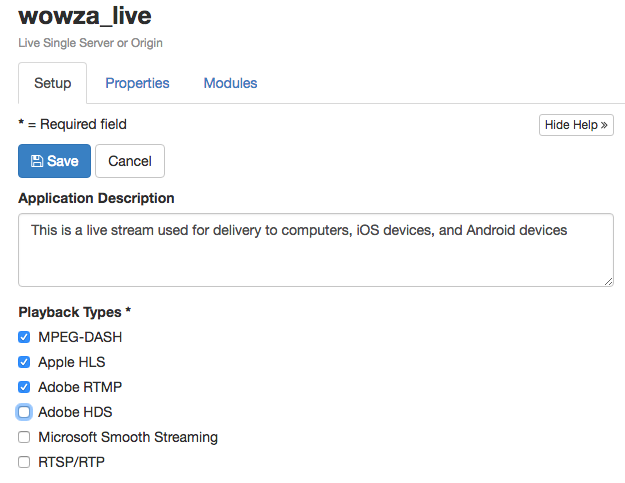Image resolution: width=625 pixels, height=483 pixels.
Task: Disable the Apple HLS playback type checkbox
Action: pos(24,362)
